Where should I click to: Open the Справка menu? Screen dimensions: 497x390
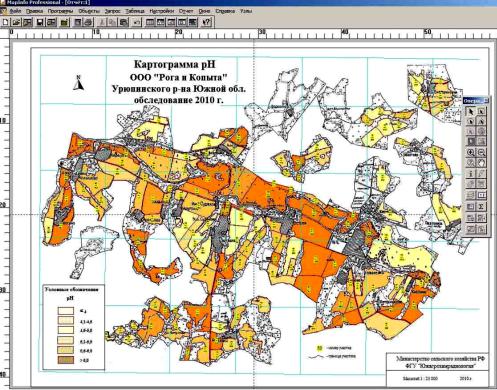(x=225, y=11)
